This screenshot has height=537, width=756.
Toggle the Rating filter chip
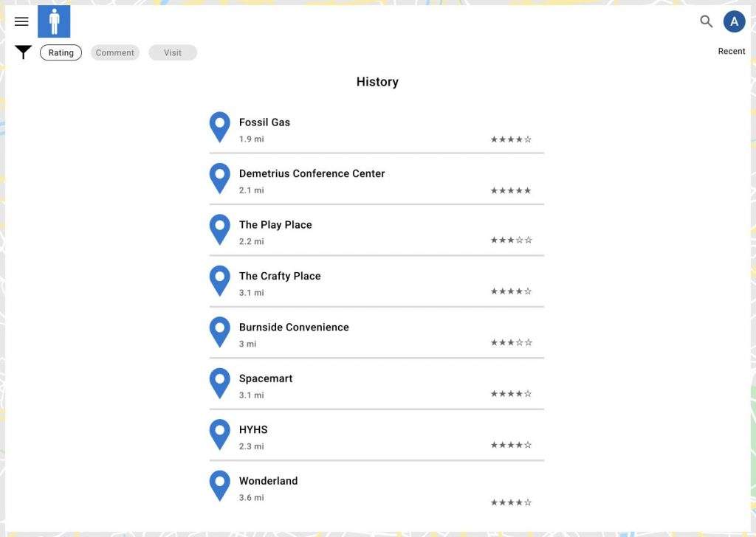point(61,52)
